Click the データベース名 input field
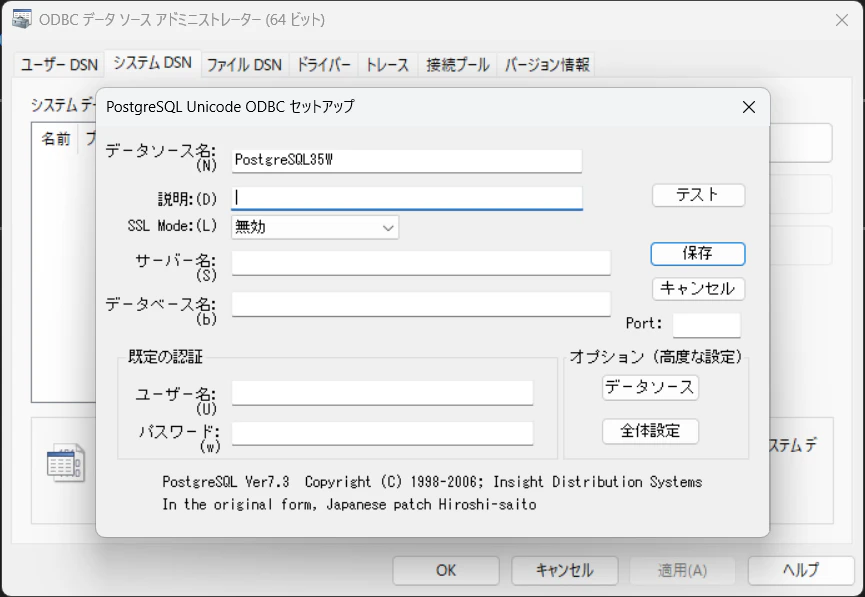865x597 pixels. pyautogui.click(x=421, y=304)
